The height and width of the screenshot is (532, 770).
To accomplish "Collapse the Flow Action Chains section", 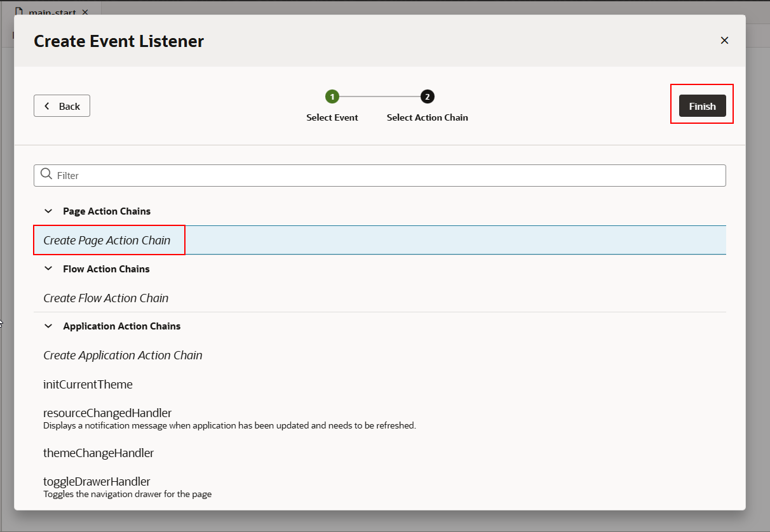I will coord(48,269).
